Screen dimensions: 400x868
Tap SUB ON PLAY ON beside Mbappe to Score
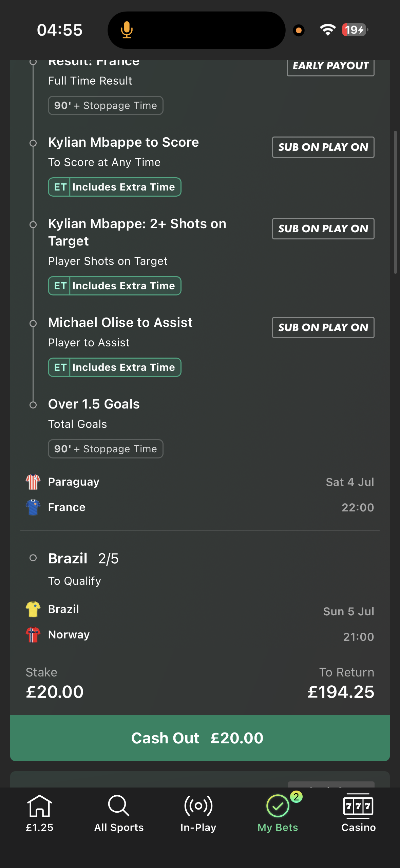point(323,147)
